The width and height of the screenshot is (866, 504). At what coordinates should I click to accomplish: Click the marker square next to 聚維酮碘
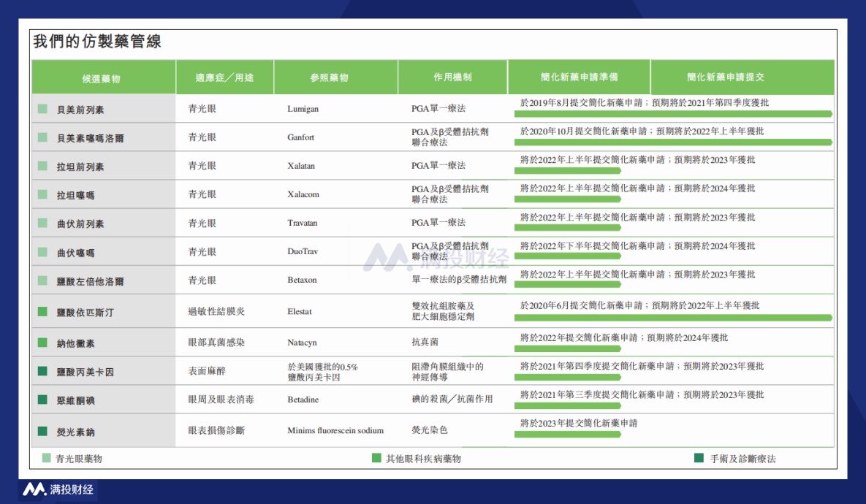[x=43, y=400]
